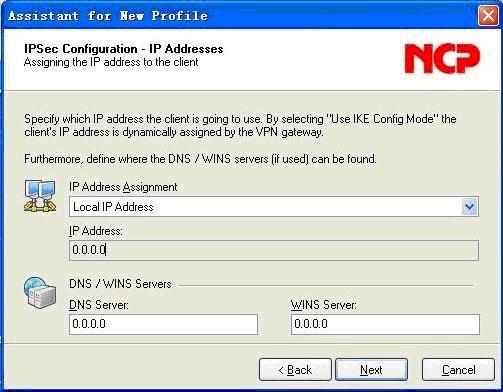Click the IP Address Assignment label
The height and width of the screenshot is (392, 503).
[x=123, y=187]
